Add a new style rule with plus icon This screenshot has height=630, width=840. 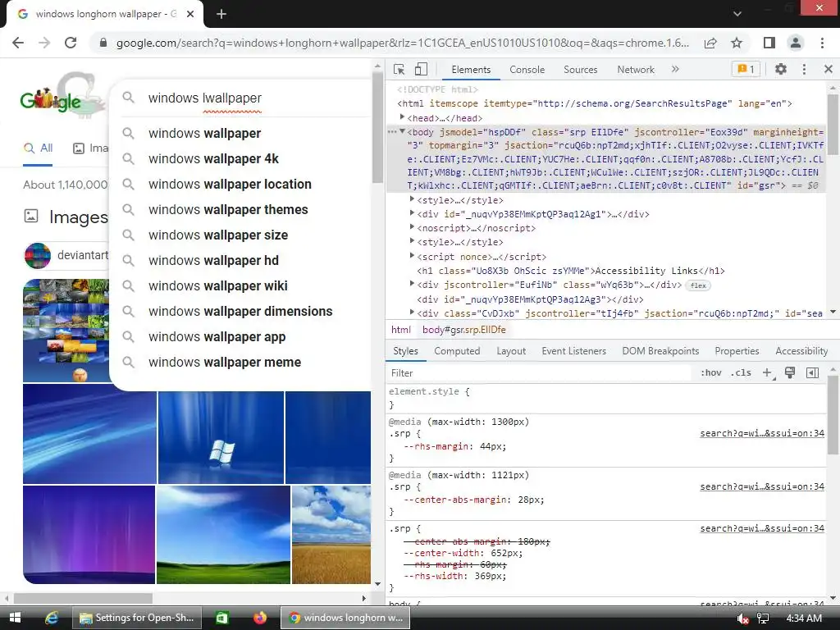[768, 373]
